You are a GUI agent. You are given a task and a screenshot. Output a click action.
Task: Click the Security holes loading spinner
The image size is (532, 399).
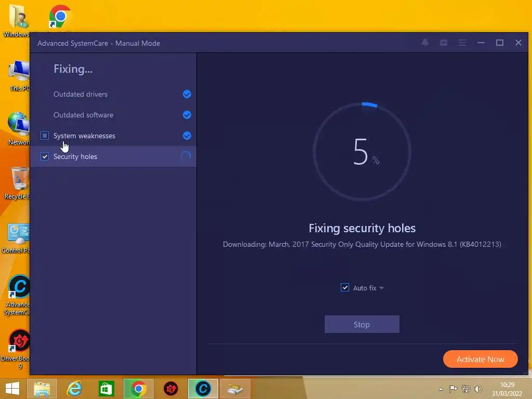(186, 156)
